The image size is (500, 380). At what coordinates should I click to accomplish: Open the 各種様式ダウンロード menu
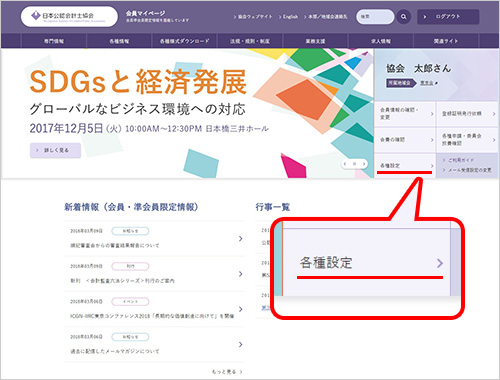[x=184, y=41]
